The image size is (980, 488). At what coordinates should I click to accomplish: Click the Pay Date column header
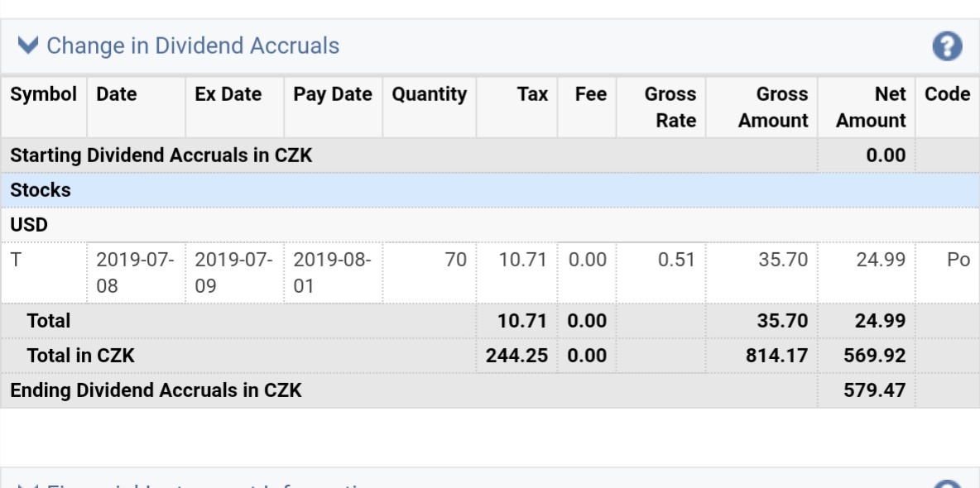332,94
